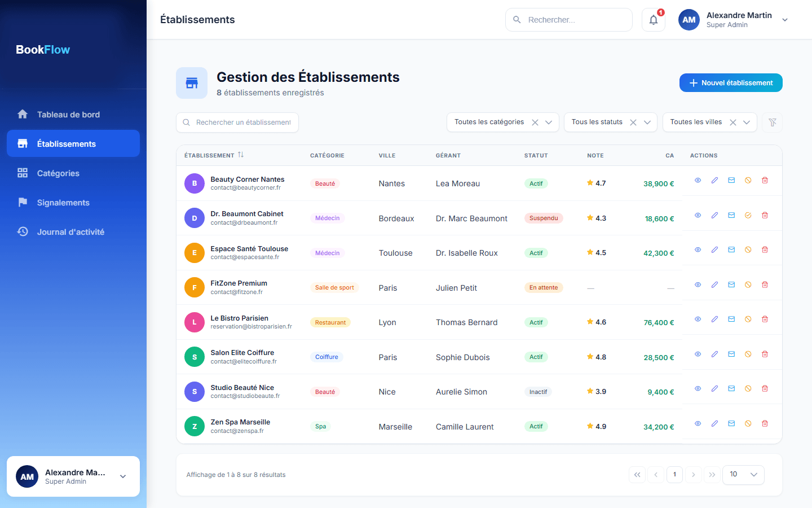Send email to Espace Santé Toulouse
This screenshot has height=508, width=812.
pos(731,250)
